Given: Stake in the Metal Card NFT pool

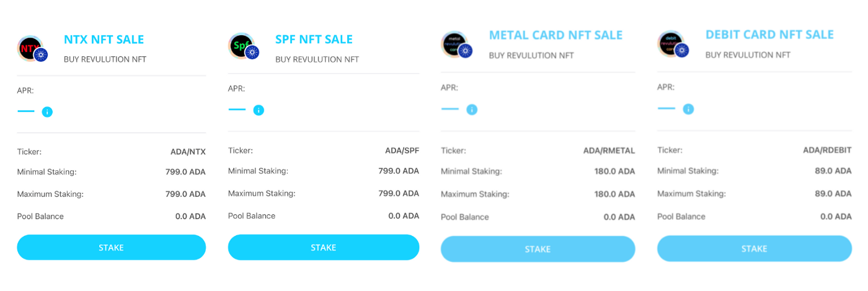Looking at the screenshot, I should pos(538,249).
